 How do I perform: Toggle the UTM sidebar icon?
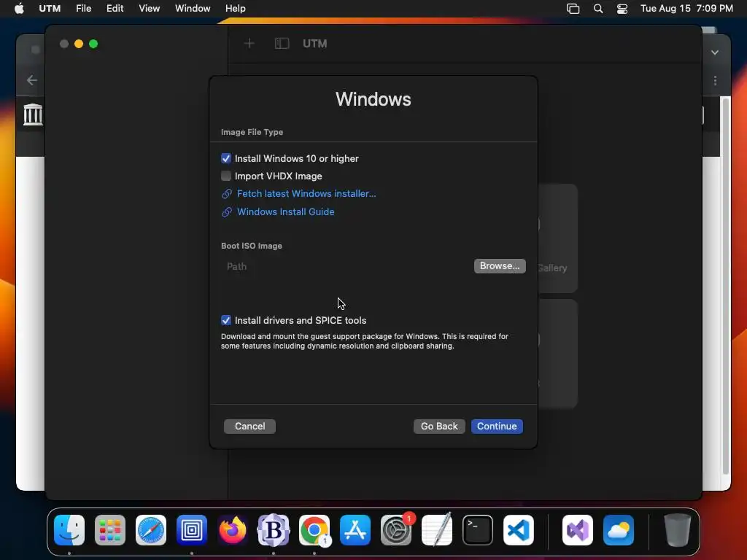click(282, 44)
